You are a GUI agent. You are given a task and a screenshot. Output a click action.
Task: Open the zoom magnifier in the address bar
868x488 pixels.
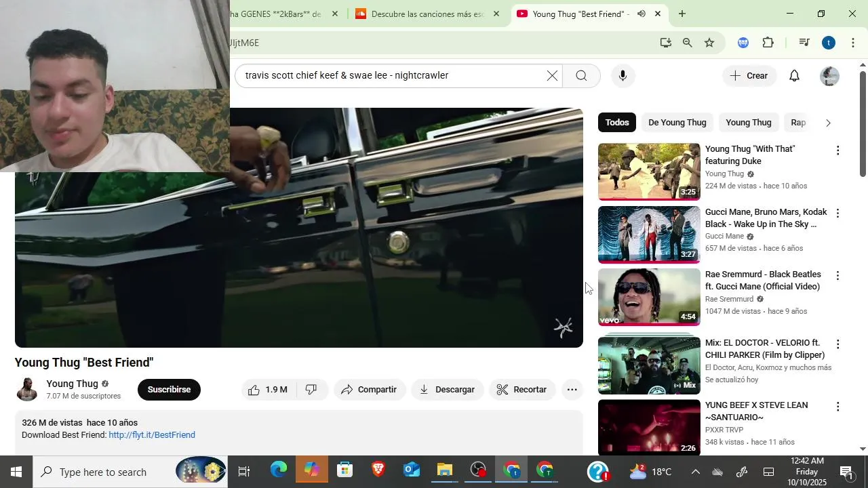point(688,43)
